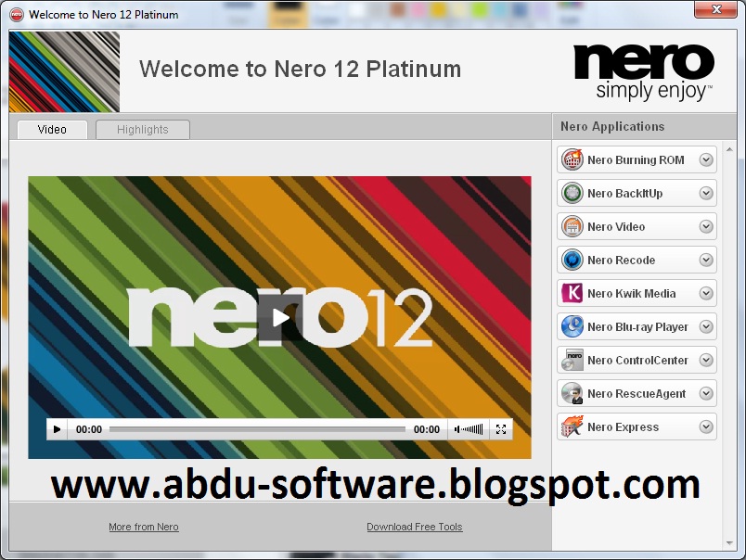This screenshot has height=560, width=746.
Task: Click the applications list scroll up arrow
Action: click(x=729, y=150)
